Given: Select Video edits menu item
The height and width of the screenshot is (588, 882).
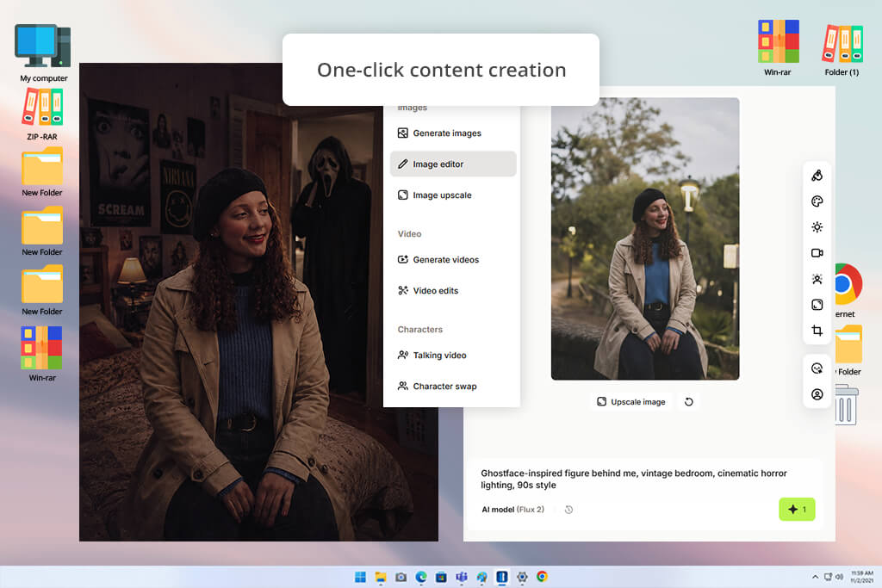Looking at the screenshot, I should pos(452,291).
